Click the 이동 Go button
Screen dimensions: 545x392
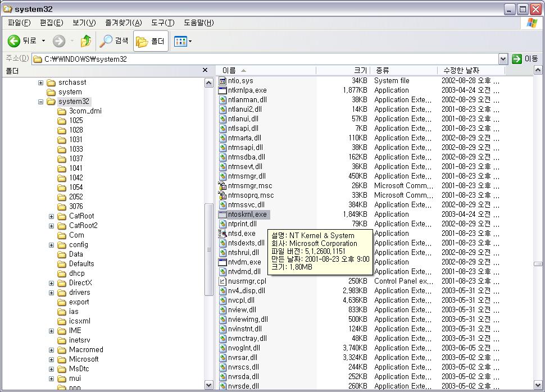[525, 59]
